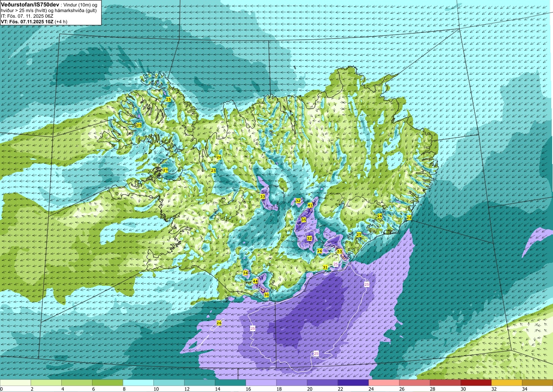
Task: Click the color scale tick label '28'
Action: click(432, 389)
